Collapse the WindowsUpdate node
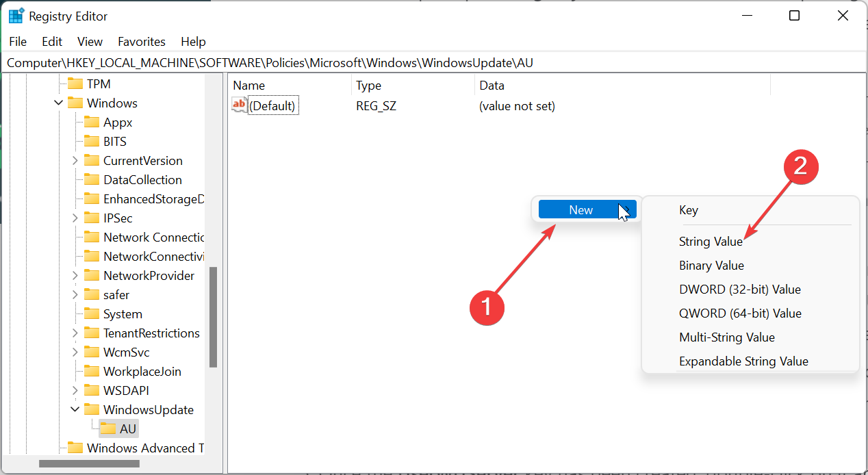Screen dimensions: 868x475 75,410
